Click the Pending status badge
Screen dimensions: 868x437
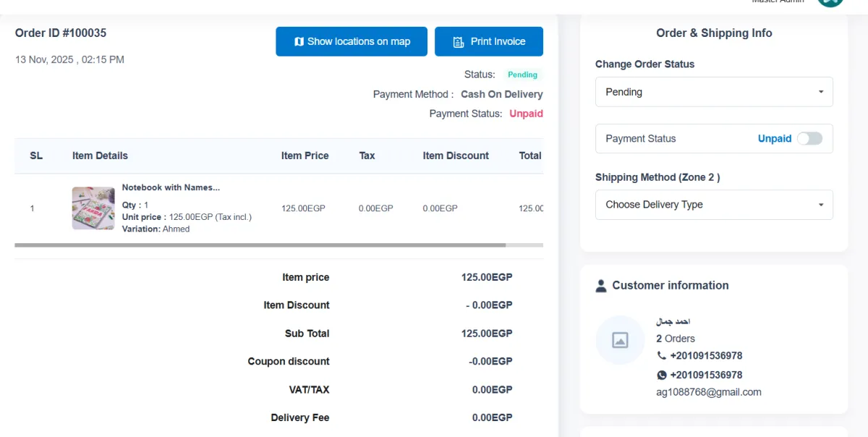522,75
